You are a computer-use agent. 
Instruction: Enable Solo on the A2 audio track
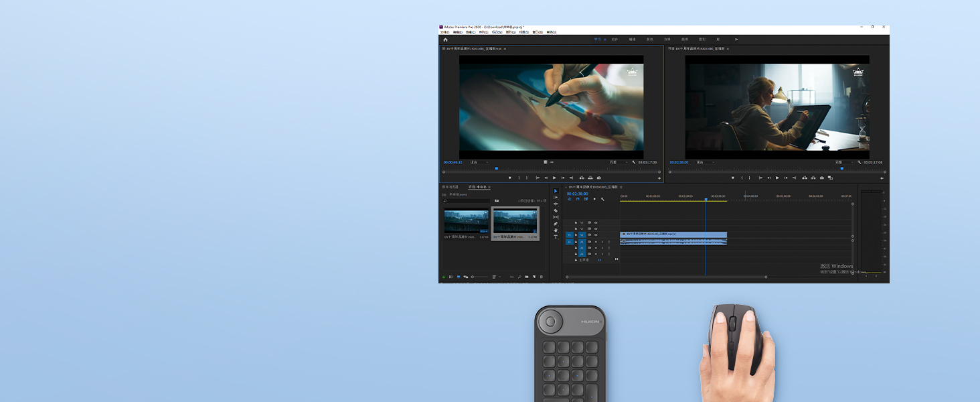click(602, 247)
